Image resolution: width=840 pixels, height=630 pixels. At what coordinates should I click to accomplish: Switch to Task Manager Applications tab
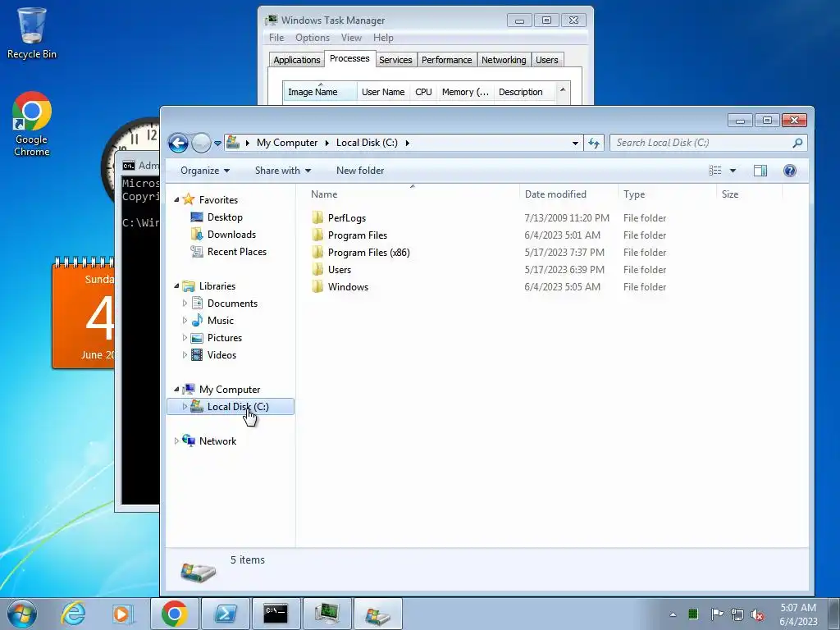pos(296,60)
